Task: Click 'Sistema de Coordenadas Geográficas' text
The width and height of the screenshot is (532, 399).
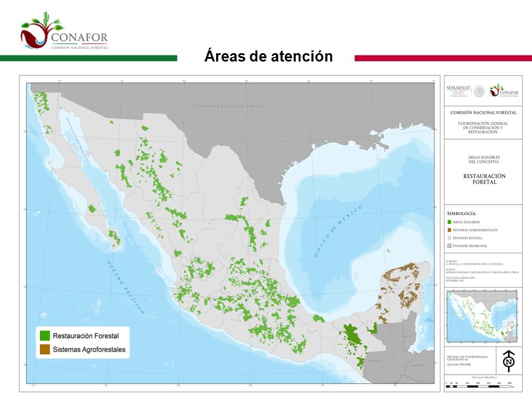Action: pyautogui.click(x=467, y=358)
